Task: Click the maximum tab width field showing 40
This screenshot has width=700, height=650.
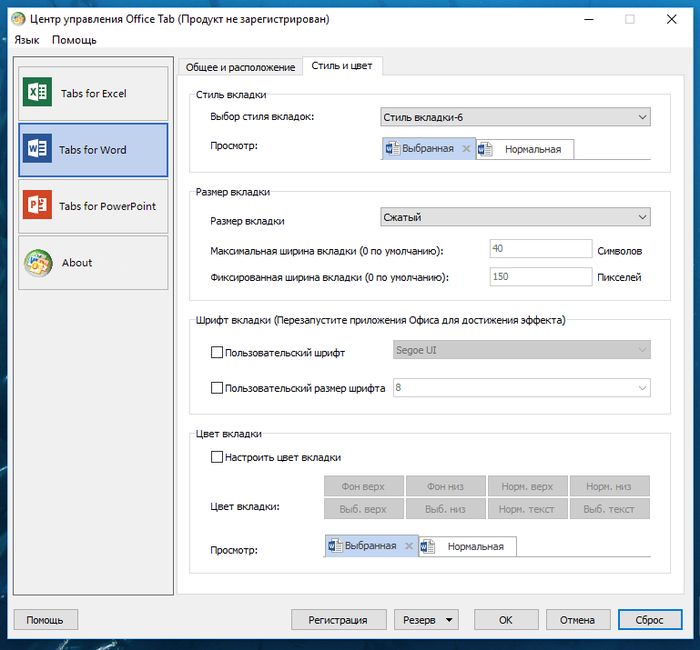Action: coord(541,248)
